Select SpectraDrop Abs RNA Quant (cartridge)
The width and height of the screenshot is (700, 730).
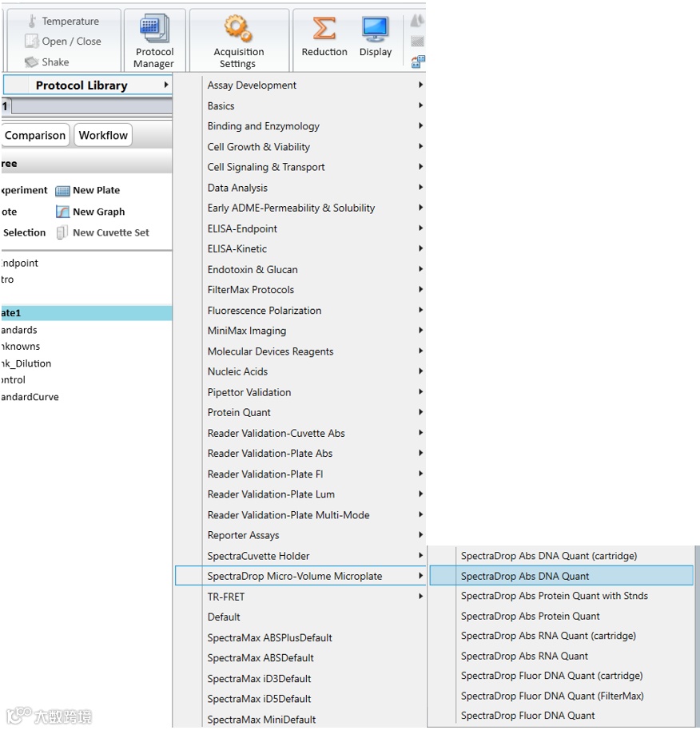561,636
